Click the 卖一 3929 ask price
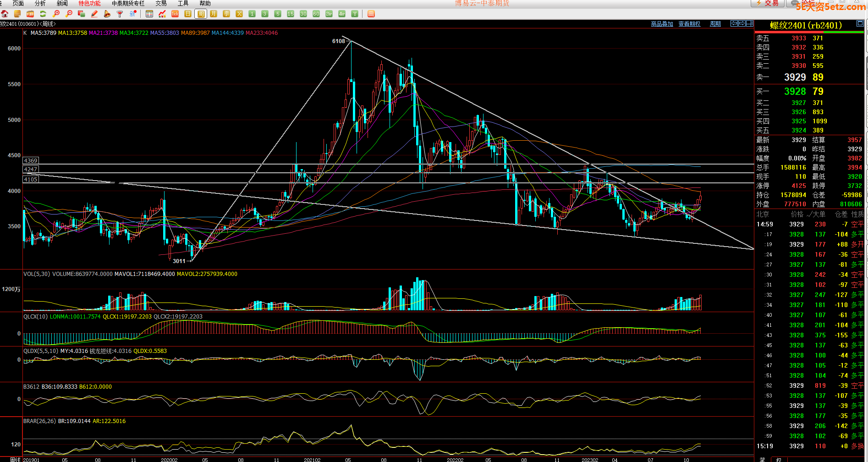Screen dimensions: 868x462 coord(795,77)
